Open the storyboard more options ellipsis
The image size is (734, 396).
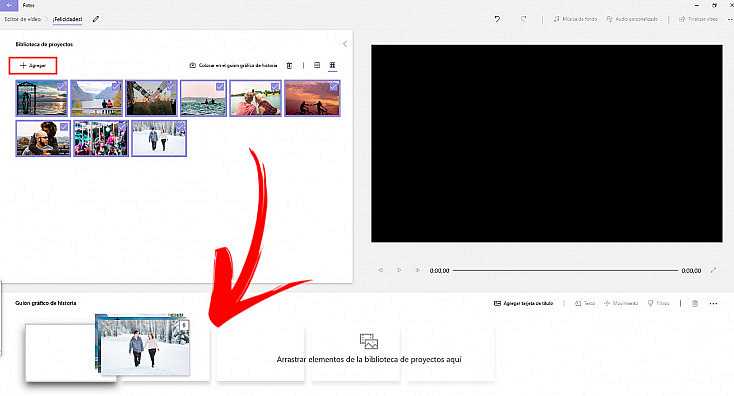point(713,304)
